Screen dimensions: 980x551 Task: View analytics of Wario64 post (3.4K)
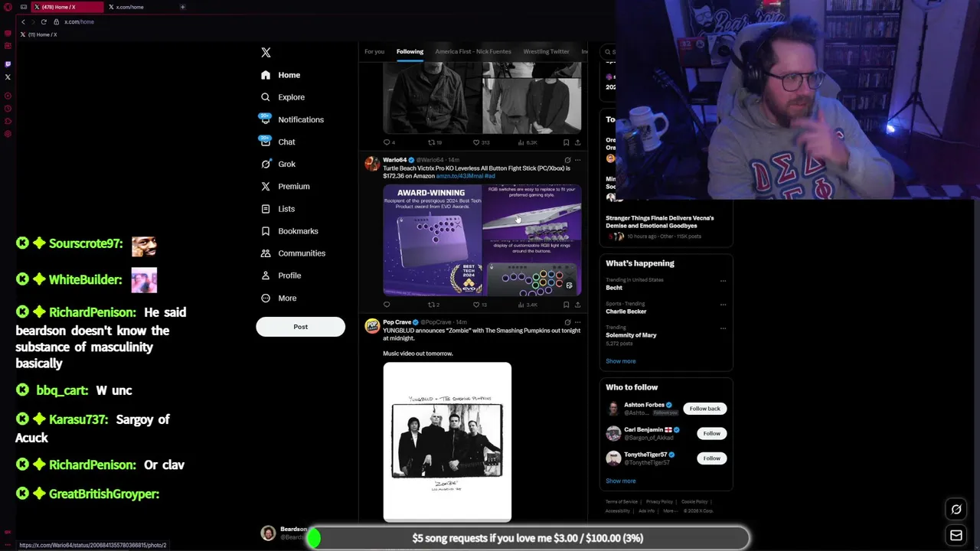(528, 305)
